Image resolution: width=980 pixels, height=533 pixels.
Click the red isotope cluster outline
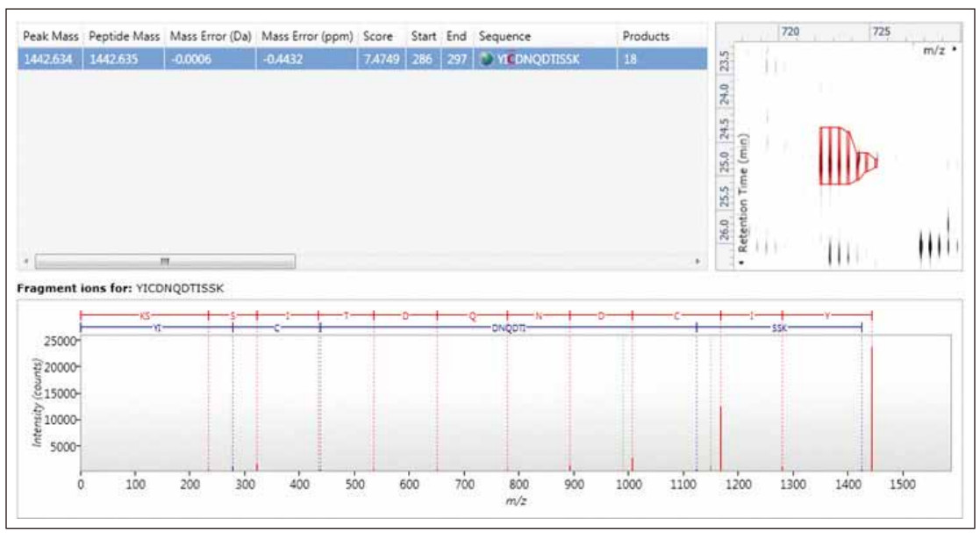point(841,155)
